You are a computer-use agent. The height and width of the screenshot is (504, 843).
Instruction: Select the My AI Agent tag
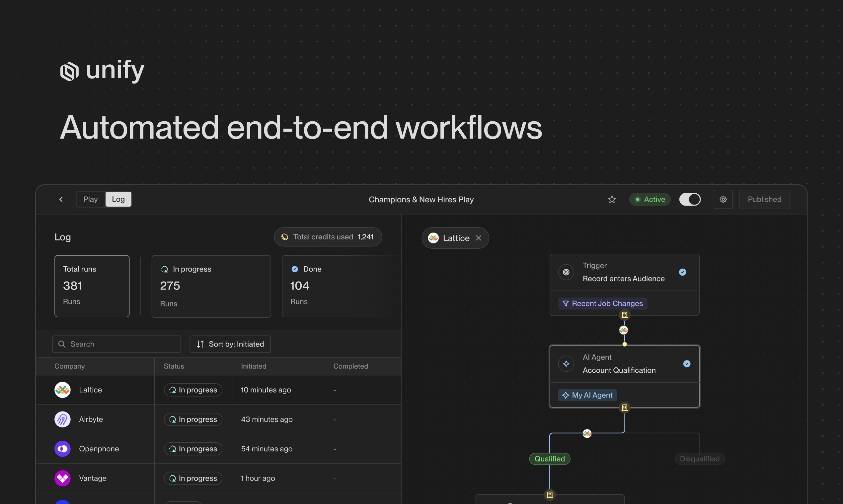click(587, 395)
